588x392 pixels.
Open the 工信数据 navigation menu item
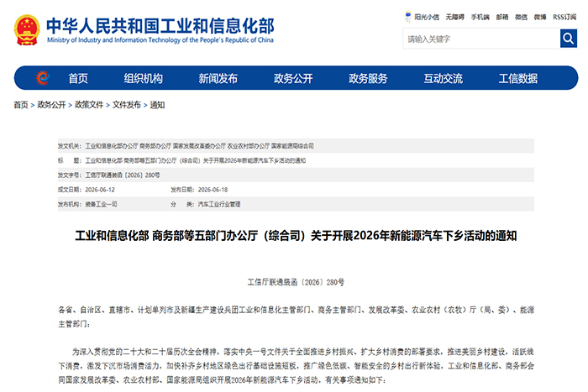click(518, 78)
